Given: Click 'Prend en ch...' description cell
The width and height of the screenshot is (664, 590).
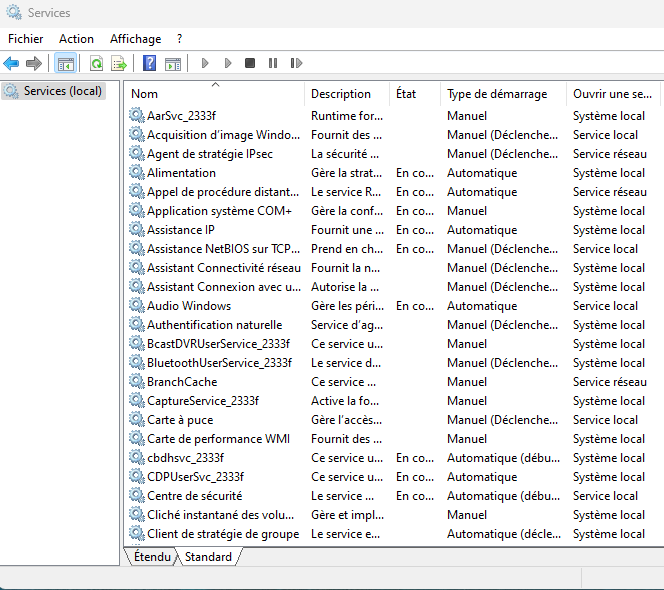Looking at the screenshot, I should tap(347, 249).
